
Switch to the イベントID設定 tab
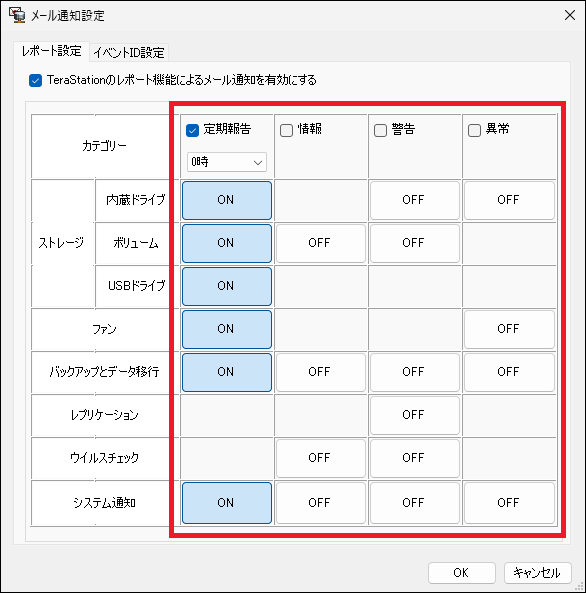pyautogui.click(x=129, y=53)
